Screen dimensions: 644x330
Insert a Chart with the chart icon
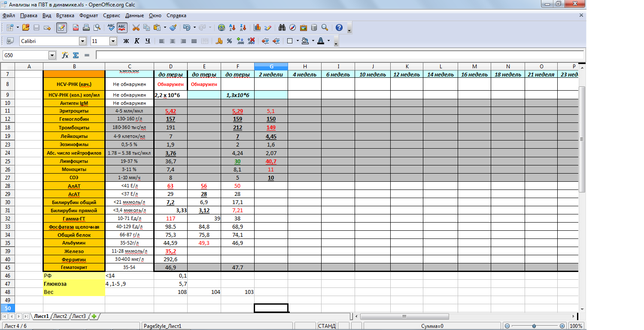(258, 27)
